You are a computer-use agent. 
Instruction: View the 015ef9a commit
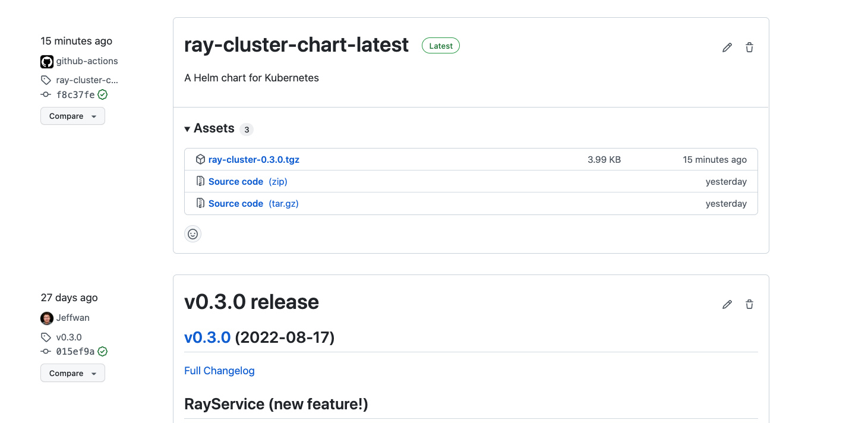tap(74, 351)
